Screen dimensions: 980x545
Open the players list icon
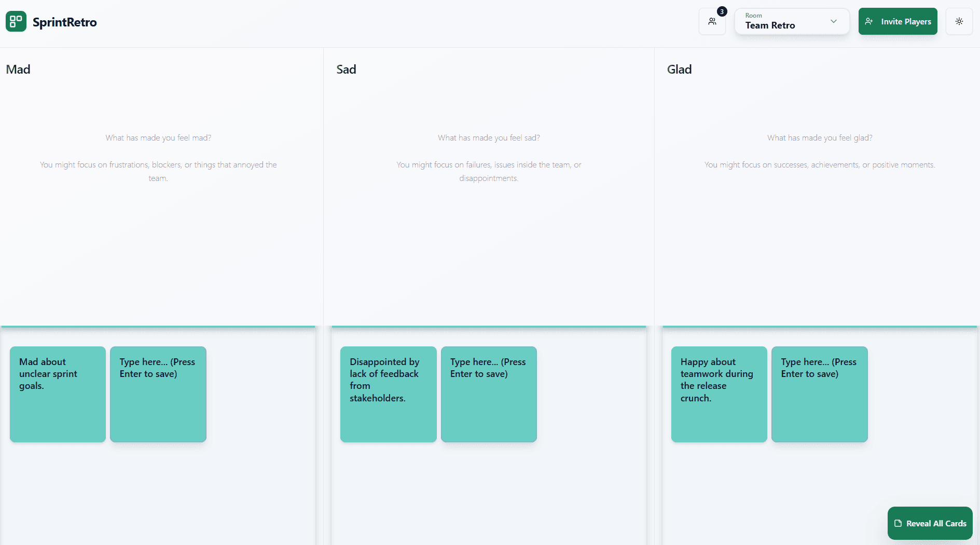[x=712, y=22]
